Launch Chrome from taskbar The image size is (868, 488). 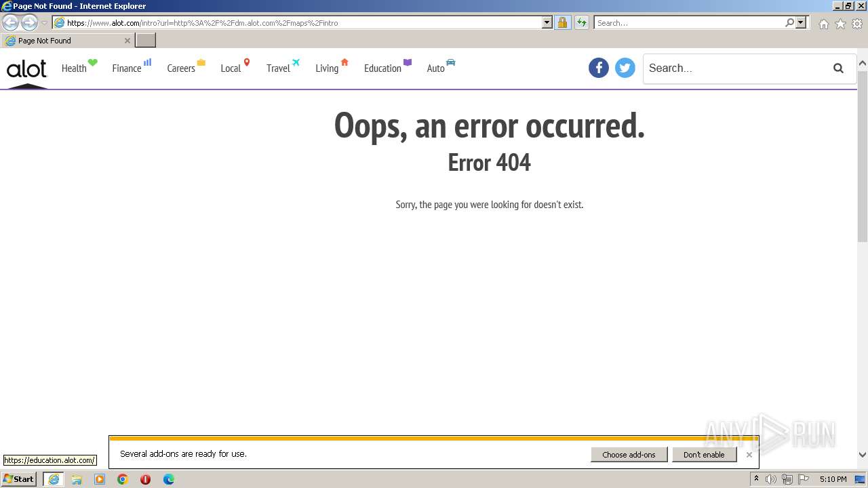pos(123,479)
